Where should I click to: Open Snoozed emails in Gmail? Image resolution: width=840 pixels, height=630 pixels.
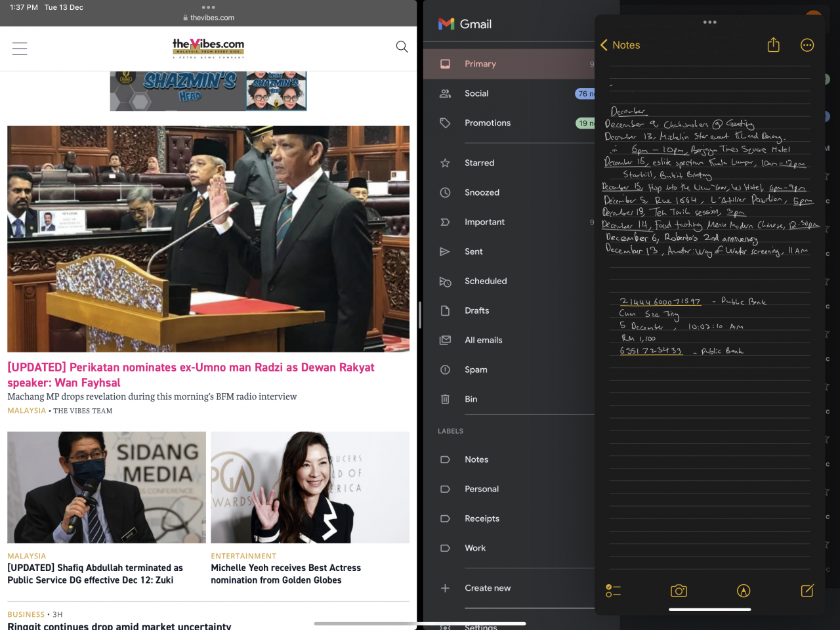482,192
